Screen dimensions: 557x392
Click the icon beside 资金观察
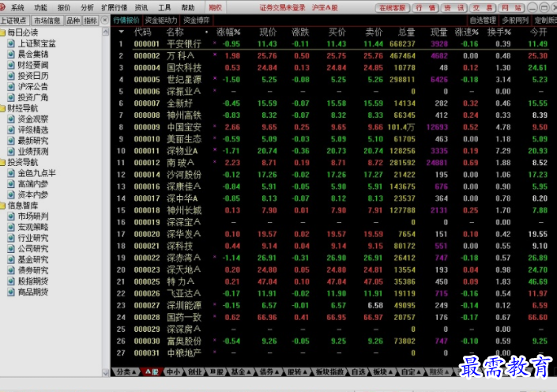coord(11,119)
